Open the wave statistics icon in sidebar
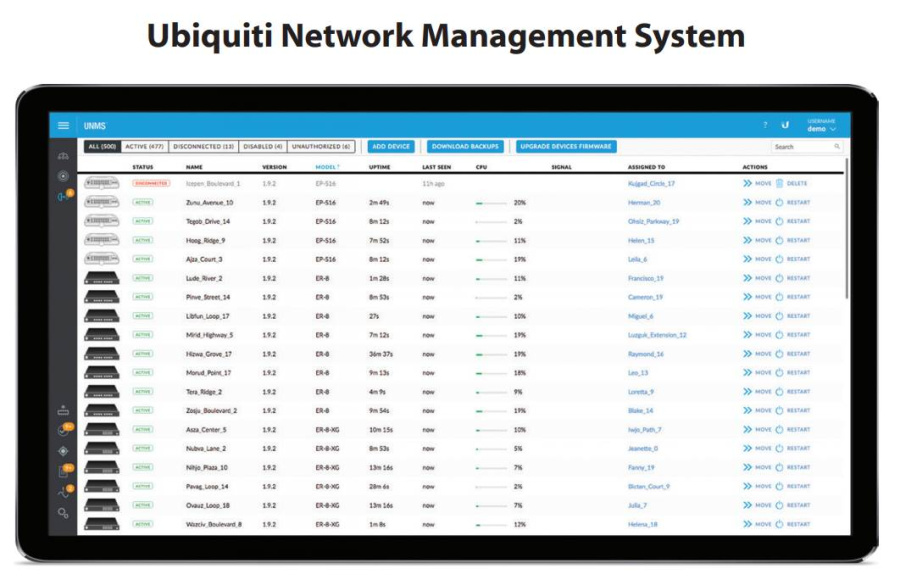Screen dimensions: 900x580 click(65, 492)
